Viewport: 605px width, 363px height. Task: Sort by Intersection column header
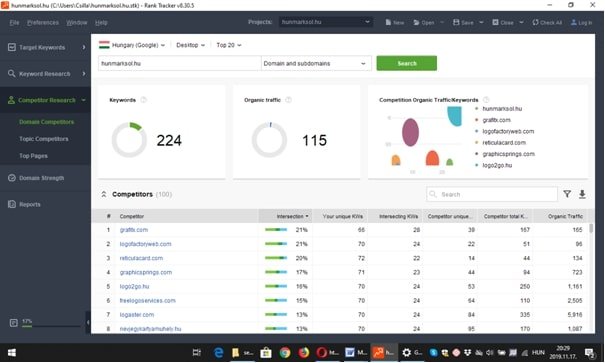coord(286,216)
